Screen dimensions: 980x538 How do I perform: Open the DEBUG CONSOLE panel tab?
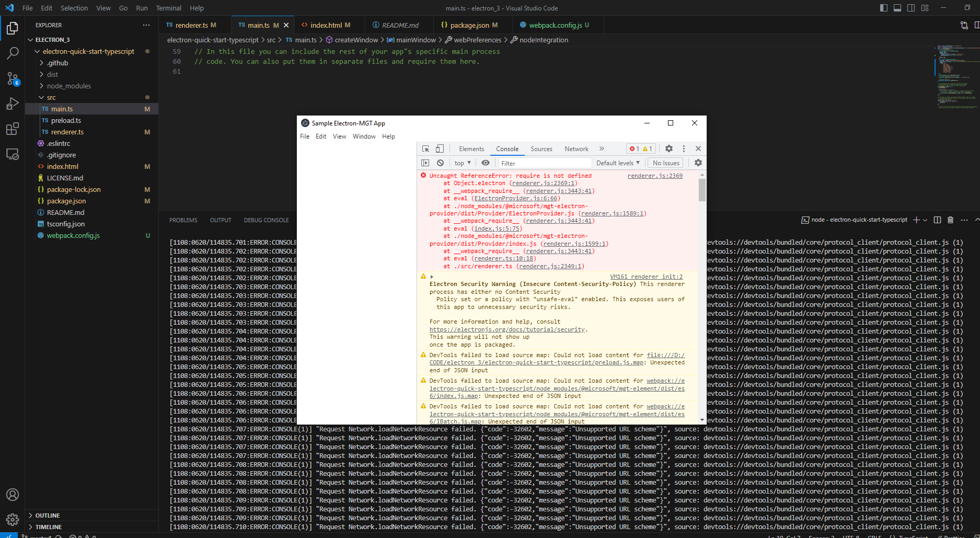point(266,220)
